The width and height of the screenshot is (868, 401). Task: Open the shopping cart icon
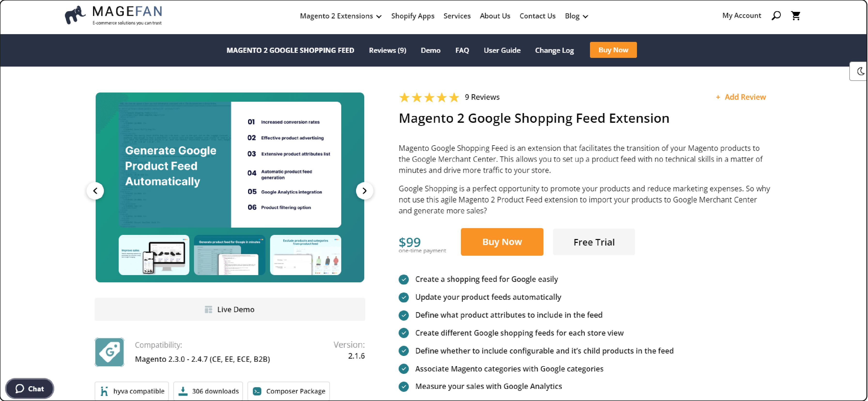(796, 15)
